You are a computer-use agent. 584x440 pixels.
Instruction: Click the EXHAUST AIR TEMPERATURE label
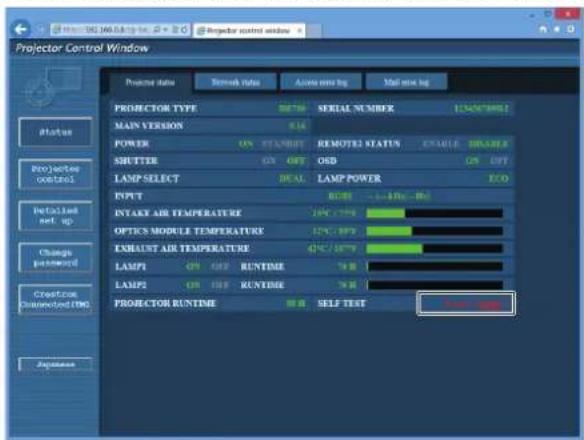coord(182,249)
